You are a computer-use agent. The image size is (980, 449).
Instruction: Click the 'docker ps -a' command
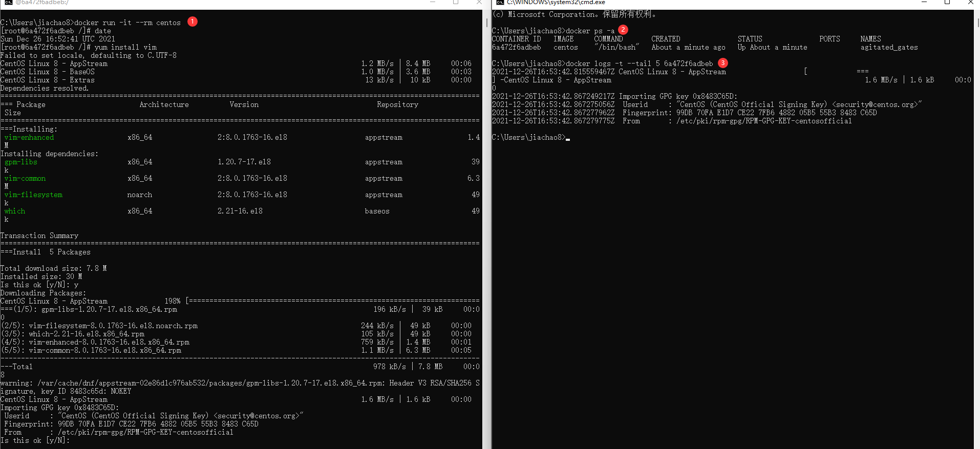click(590, 31)
